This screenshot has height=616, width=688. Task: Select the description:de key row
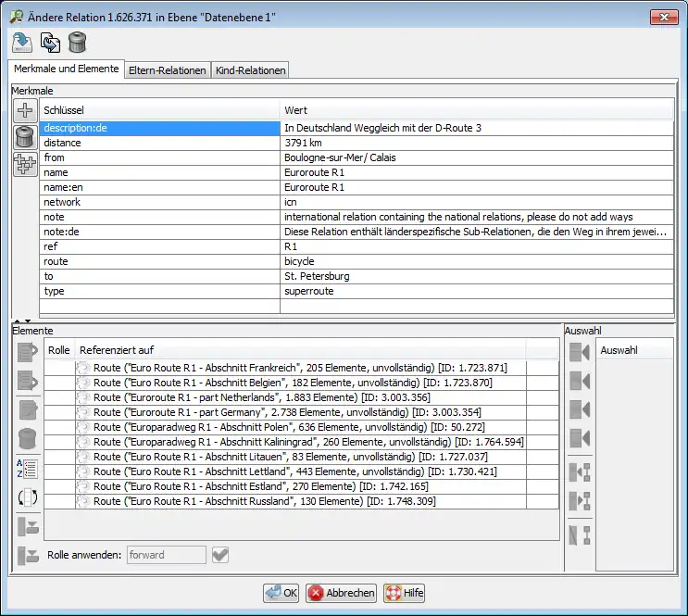[159, 129]
